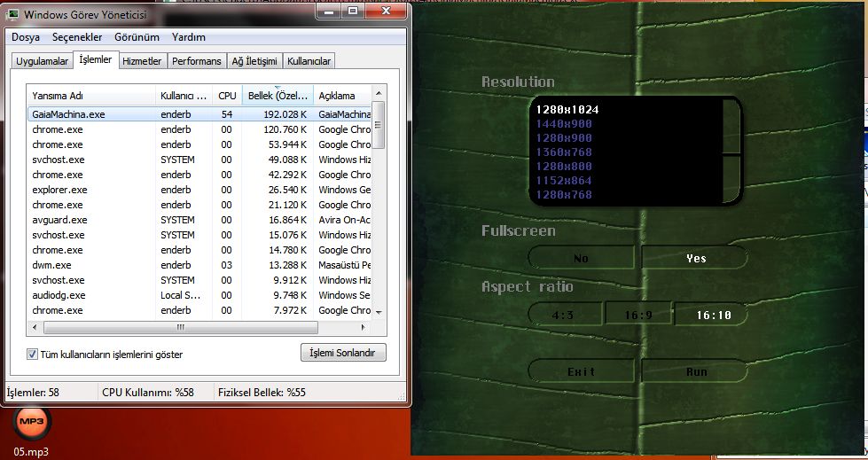The height and width of the screenshot is (460, 868).
Task: Open the Görünüm menu
Action: tap(137, 37)
